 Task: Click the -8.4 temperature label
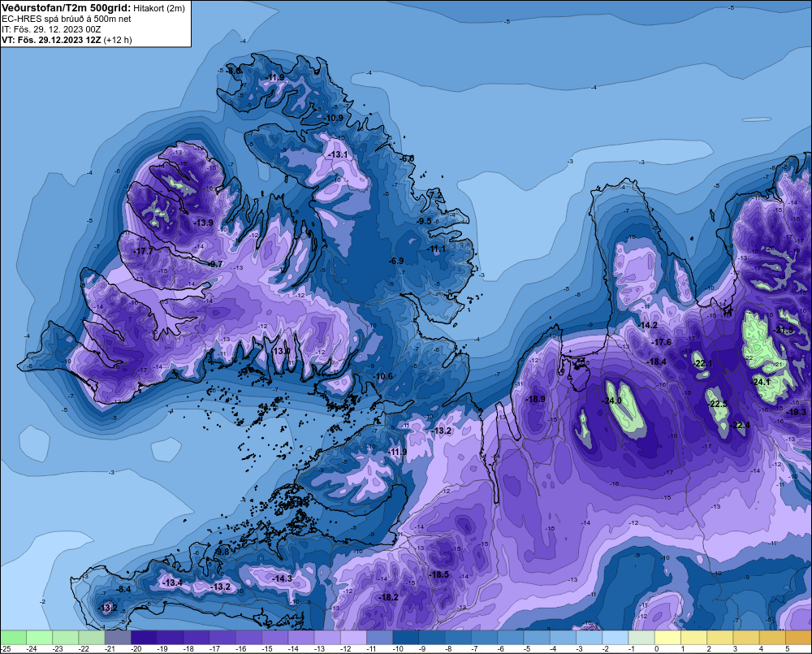point(123,589)
